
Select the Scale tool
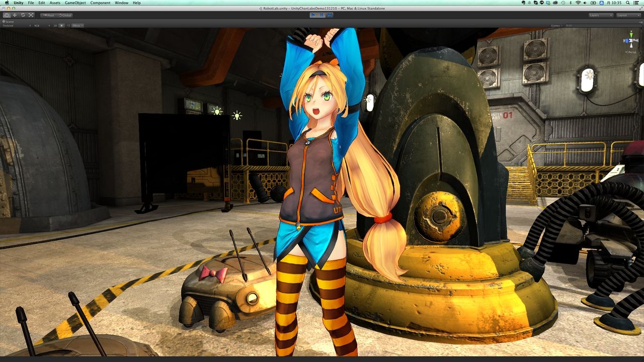coord(31,15)
